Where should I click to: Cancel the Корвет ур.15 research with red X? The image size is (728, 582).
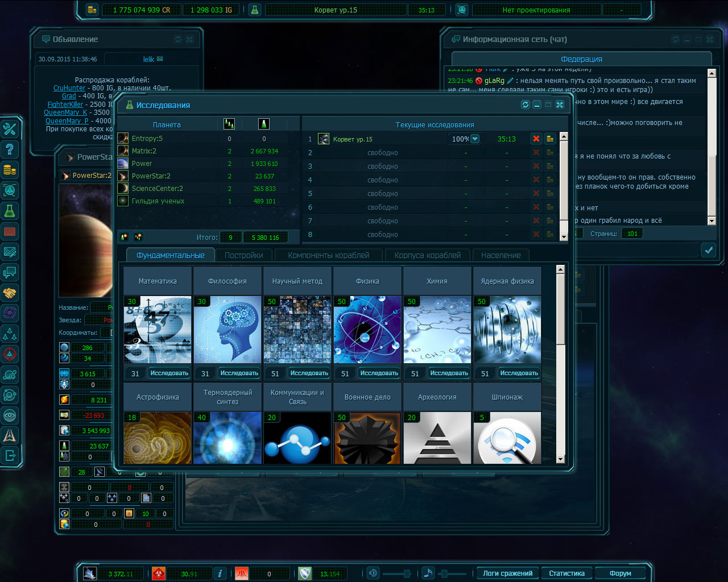(x=536, y=139)
